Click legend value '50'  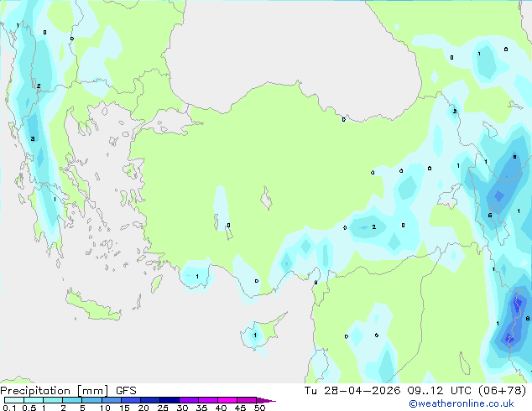coord(260,408)
